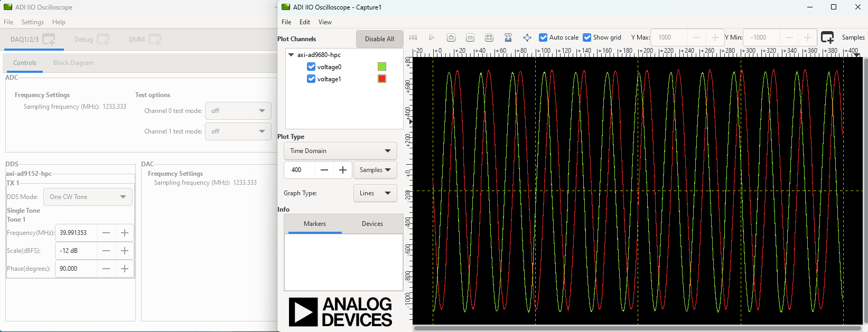Screen dimensions: 868x332
Task: Click the Phase degrees input field
Action: 76,269
